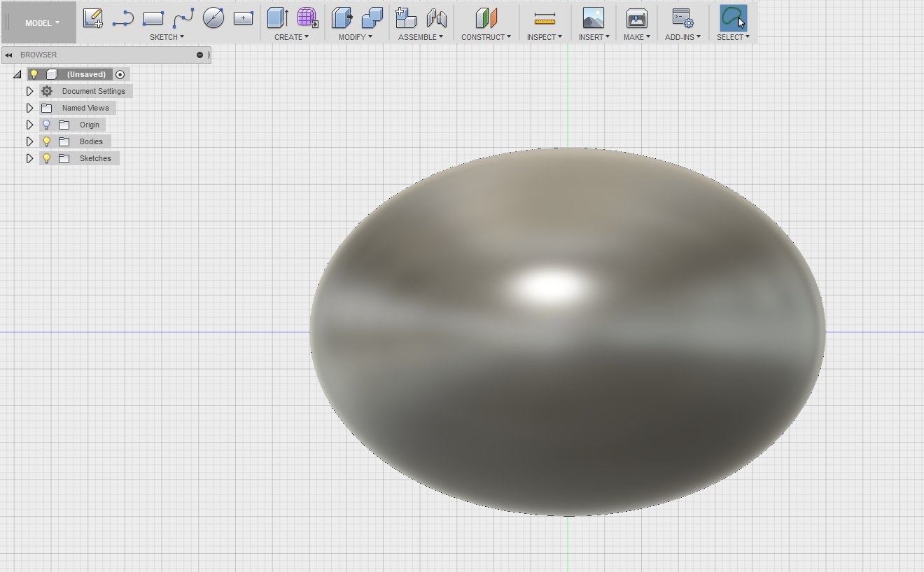Expand the Origin folder node
Viewport: 924px width, 572px height.
click(x=29, y=125)
